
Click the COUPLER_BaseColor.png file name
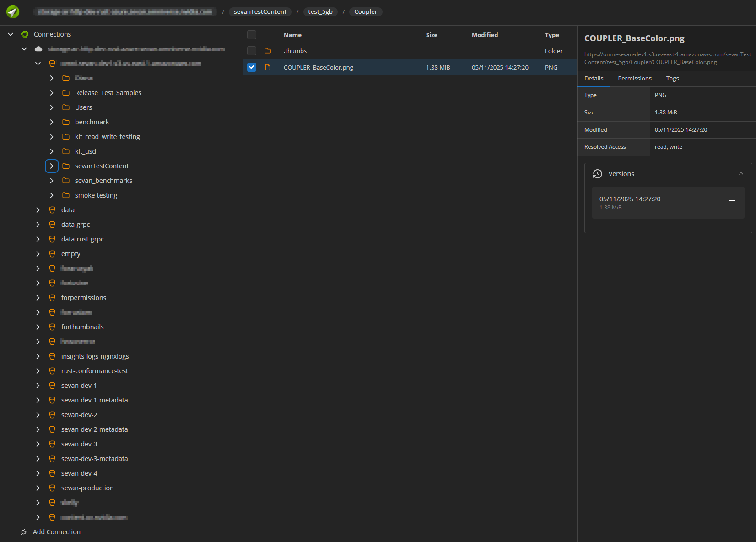pos(318,67)
